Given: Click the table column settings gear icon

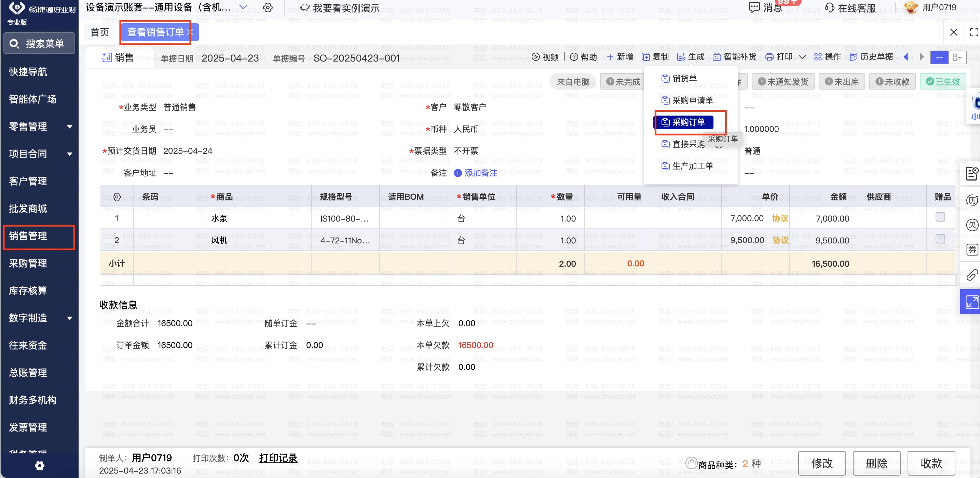Looking at the screenshot, I should coord(117,197).
